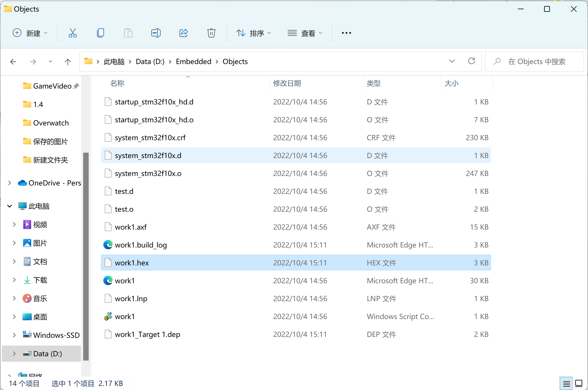Collapse the 此电脑 tree node
The height and width of the screenshot is (390, 588).
pyautogui.click(x=10, y=206)
